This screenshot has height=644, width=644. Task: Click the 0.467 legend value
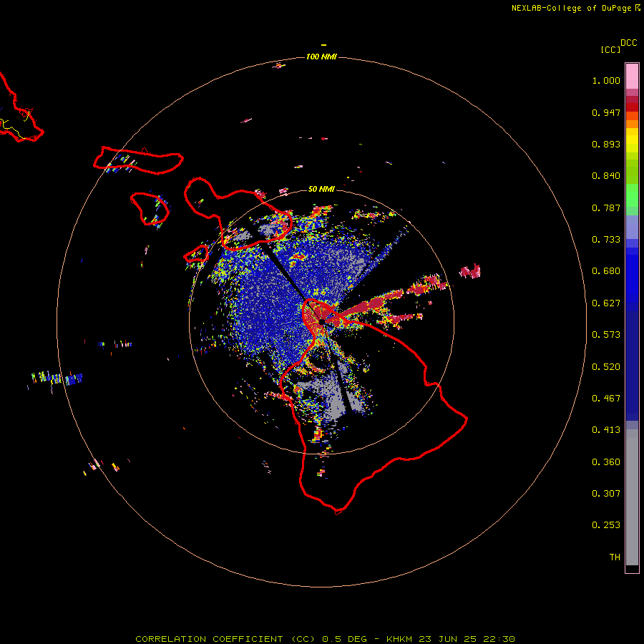(x=606, y=399)
